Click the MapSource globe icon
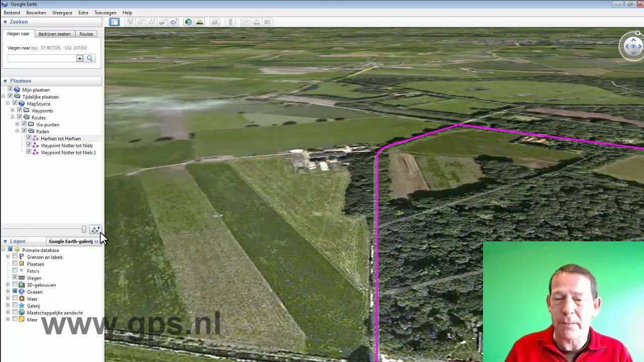 (x=22, y=104)
